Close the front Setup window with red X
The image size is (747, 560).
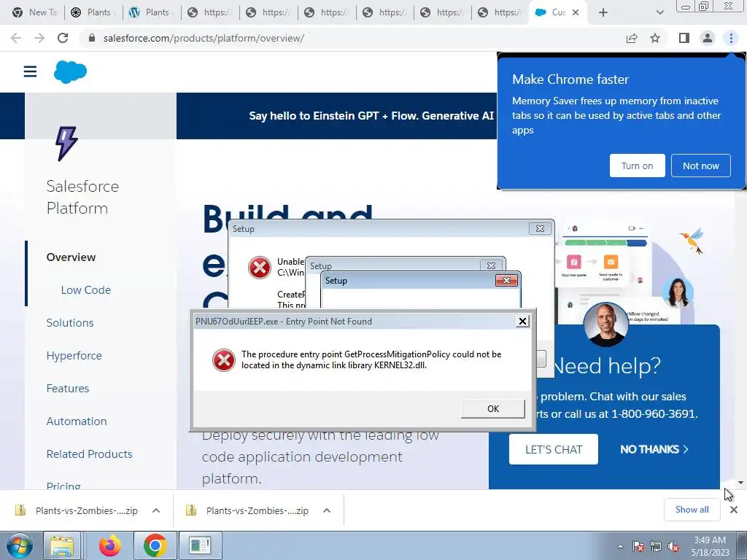click(x=506, y=281)
